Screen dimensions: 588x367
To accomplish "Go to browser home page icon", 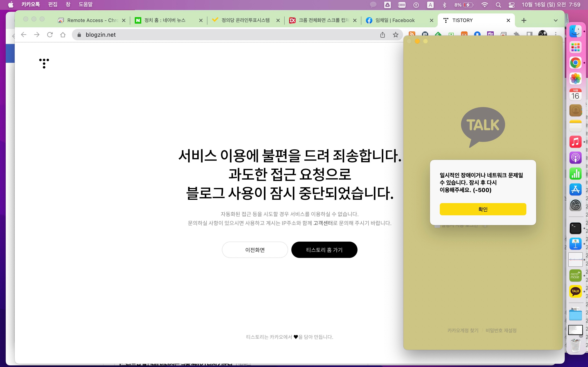I will (x=63, y=35).
